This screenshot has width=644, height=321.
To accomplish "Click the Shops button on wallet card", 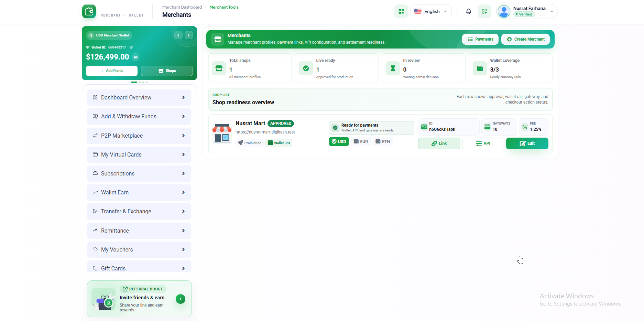I will [x=167, y=71].
